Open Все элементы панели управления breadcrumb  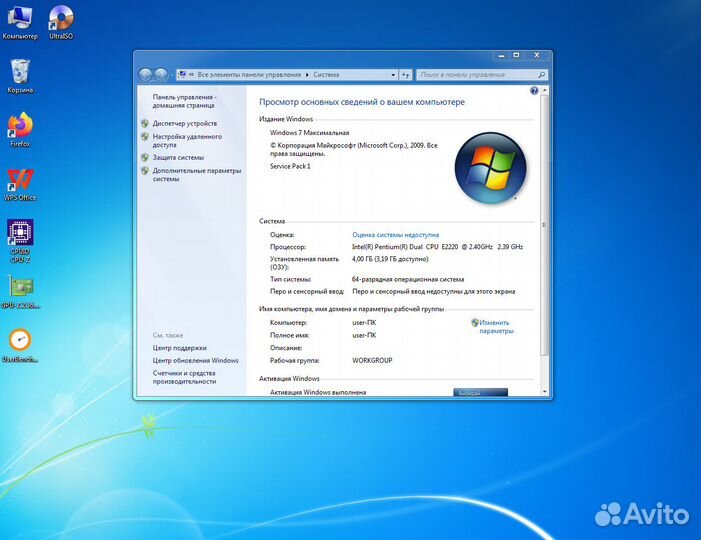(249, 75)
